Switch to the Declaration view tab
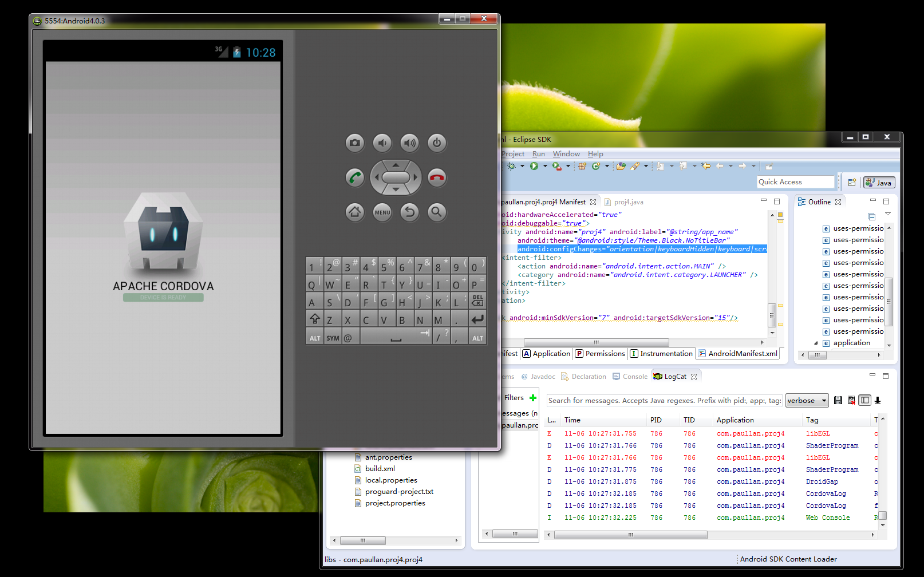The height and width of the screenshot is (577, 924). [583, 377]
